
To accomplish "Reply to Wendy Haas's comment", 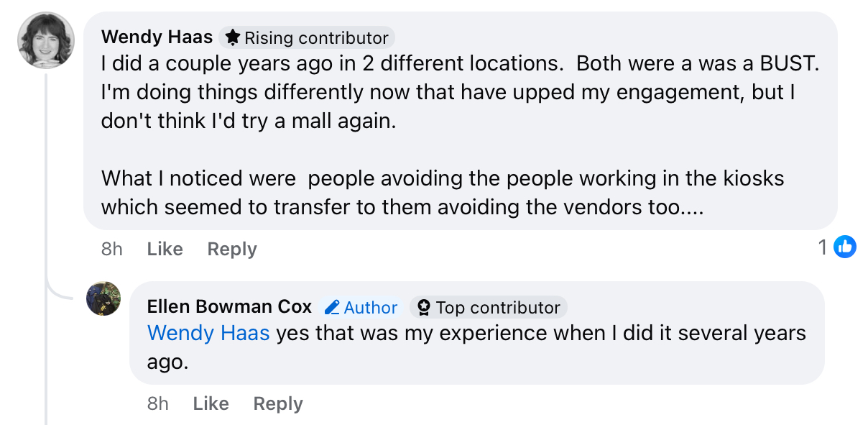I will click(x=231, y=249).
